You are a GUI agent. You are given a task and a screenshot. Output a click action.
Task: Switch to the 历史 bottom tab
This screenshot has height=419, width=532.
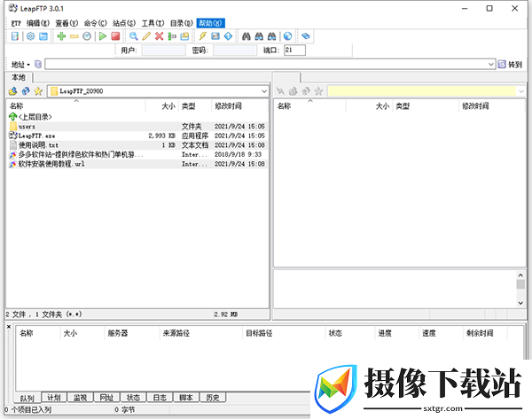(213, 398)
